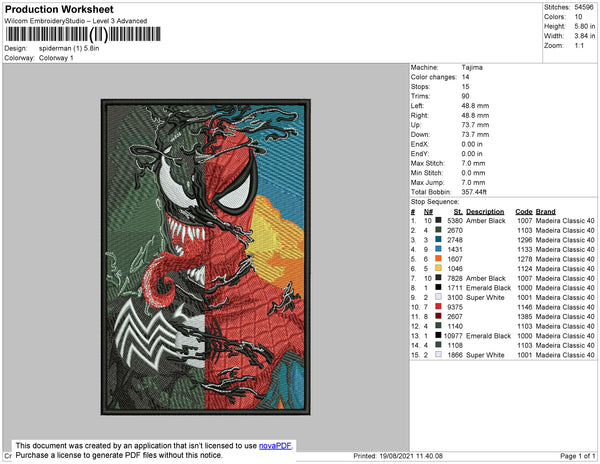The height and width of the screenshot is (464, 600).
Task: Click the Trims value '90'
Action: [465, 96]
